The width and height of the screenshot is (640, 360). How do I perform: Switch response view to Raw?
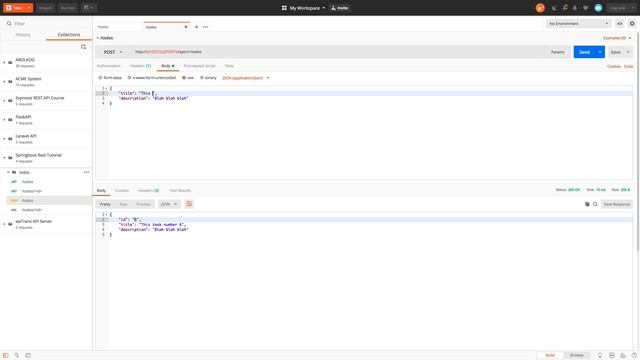[x=123, y=204]
